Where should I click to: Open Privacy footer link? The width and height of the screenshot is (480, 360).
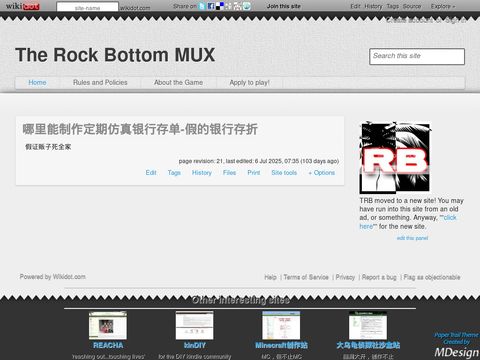pos(345,277)
